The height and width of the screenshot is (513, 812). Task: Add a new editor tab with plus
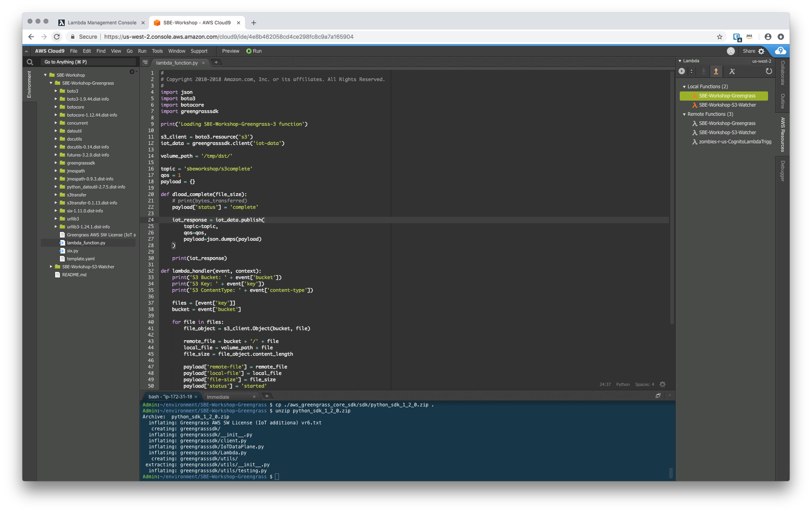point(216,62)
